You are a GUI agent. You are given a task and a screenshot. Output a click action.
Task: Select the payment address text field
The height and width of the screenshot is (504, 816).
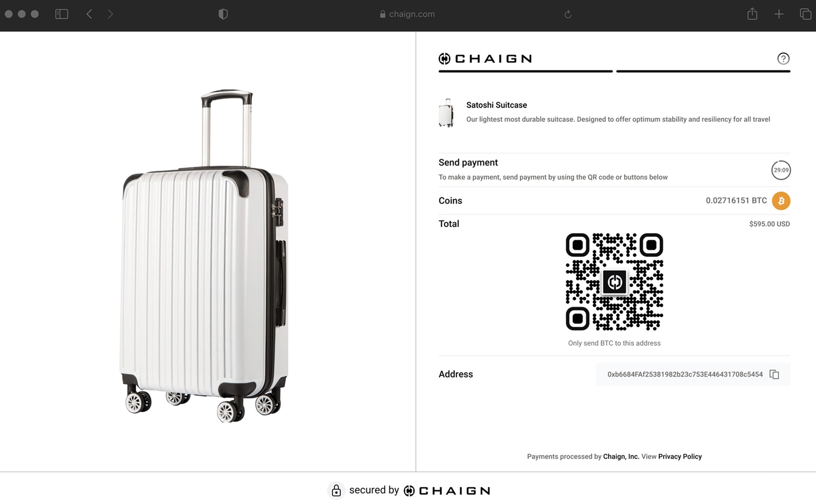[x=684, y=374]
